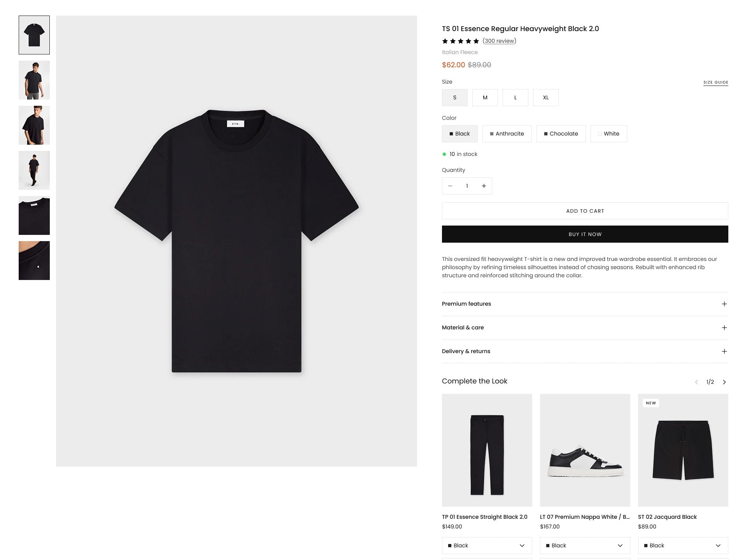Image resolution: width=747 pixels, height=560 pixels.
Task: Select size M option
Action: click(485, 98)
